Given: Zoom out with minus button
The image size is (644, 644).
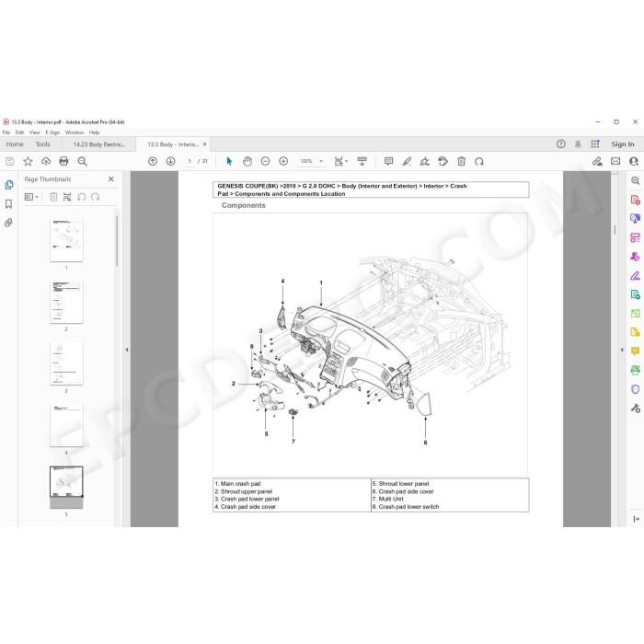Looking at the screenshot, I should click(265, 161).
